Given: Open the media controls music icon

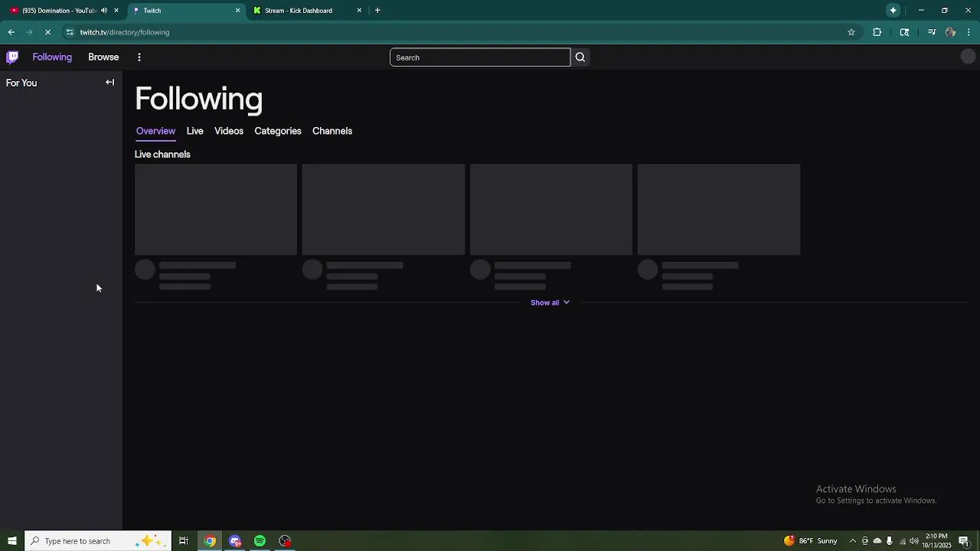Looking at the screenshot, I should (932, 32).
